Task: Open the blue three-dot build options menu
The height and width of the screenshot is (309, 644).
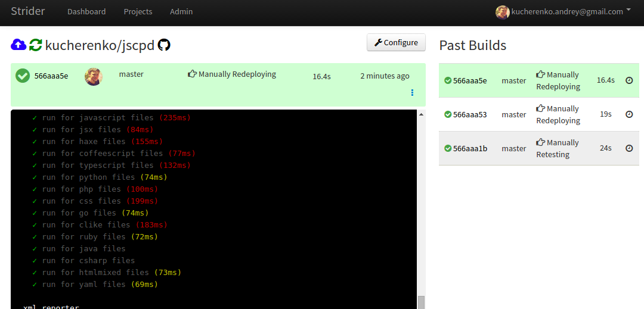Action: pos(412,93)
